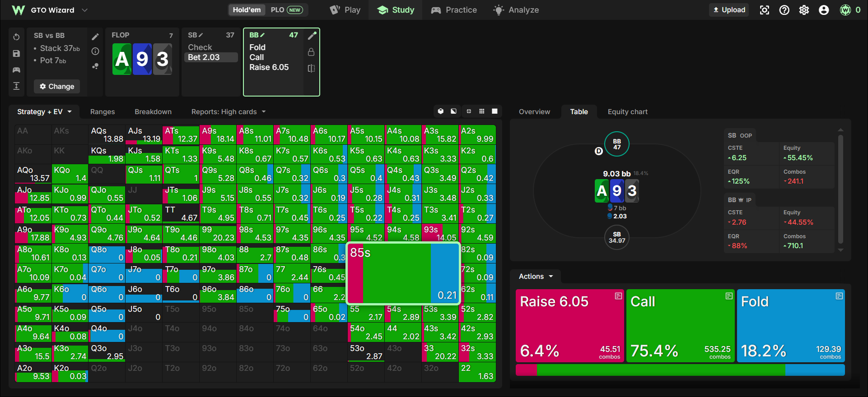The height and width of the screenshot is (397, 868).
Task: Expand the Actions dropdown
Action: (x=536, y=277)
